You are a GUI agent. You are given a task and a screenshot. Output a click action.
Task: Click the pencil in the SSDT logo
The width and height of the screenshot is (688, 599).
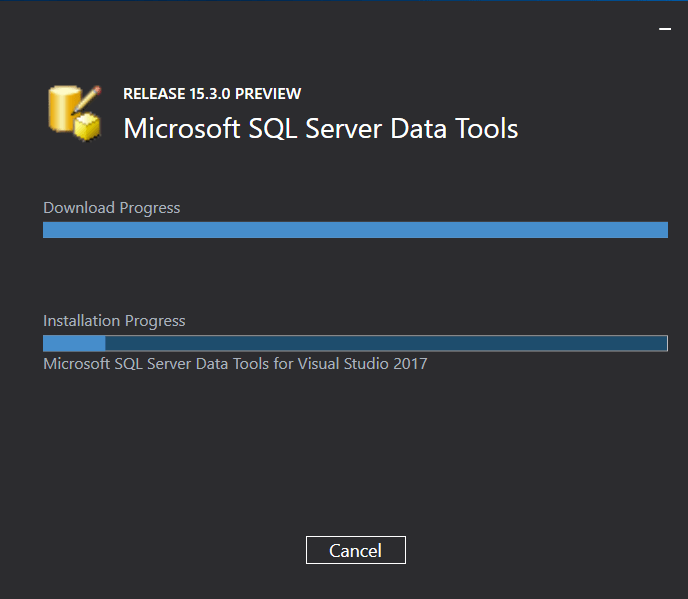87,99
